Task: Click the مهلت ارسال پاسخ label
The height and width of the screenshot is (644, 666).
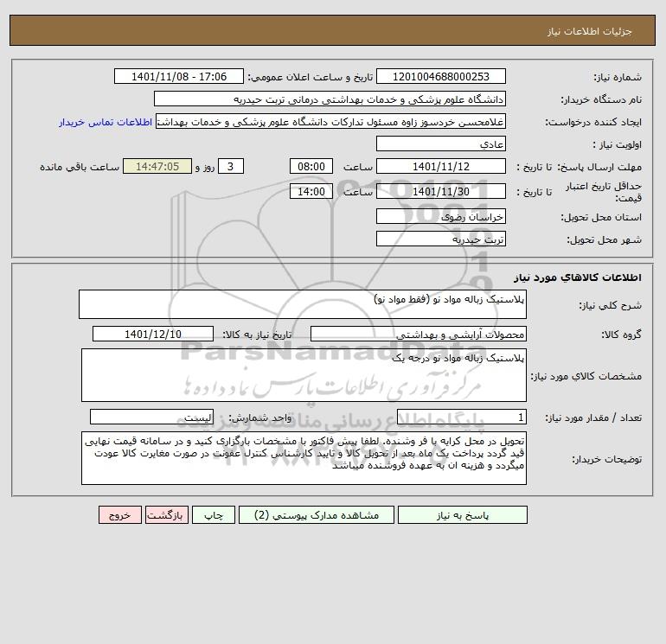Action: click(599, 167)
